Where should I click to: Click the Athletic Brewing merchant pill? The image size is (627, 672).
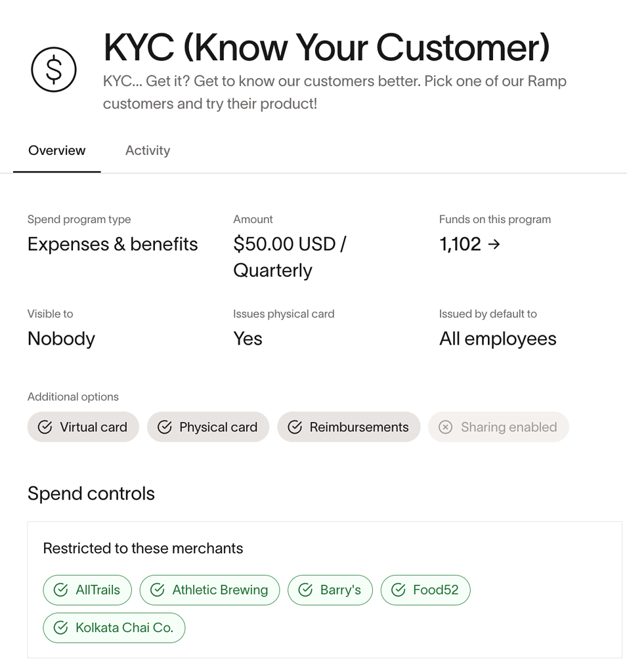[x=209, y=589]
